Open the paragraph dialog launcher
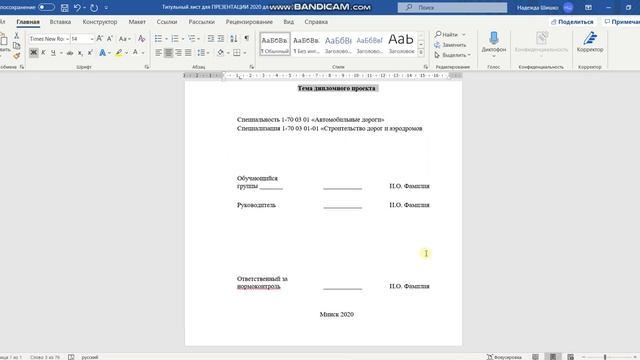 [x=251, y=67]
